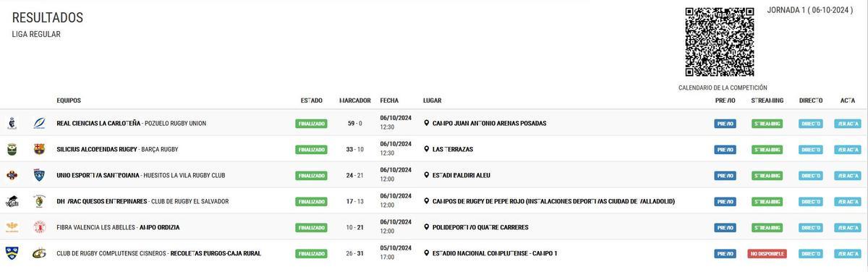Open Streaming for Les Abelles vs Ampo Ordizia

(x=767, y=228)
